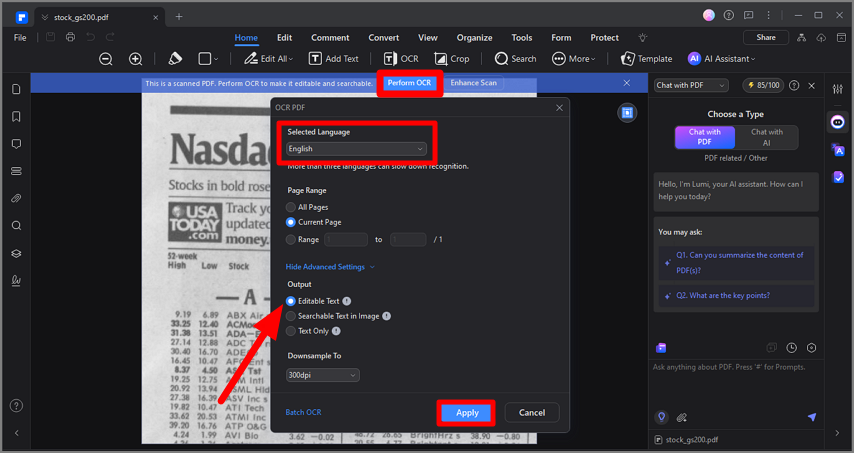The height and width of the screenshot is (453, 854).
Task: Click the Zoom In magnifier icon
Action: point(135,59)
